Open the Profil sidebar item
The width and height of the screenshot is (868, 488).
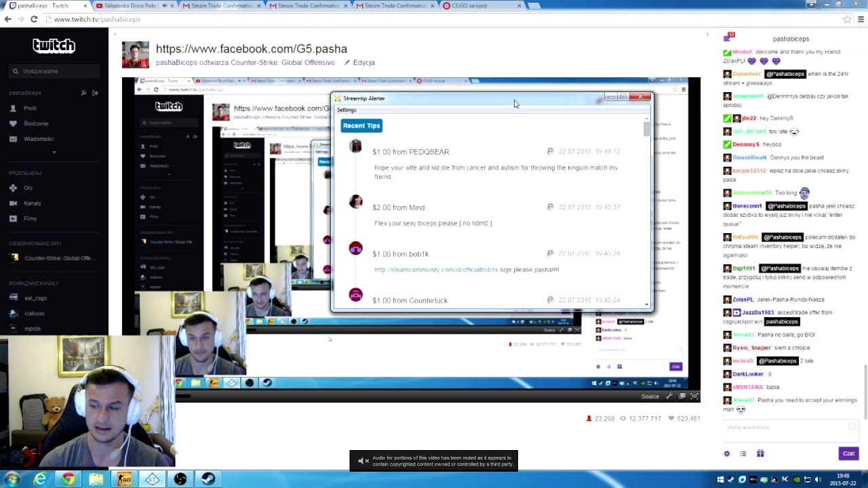31,108
